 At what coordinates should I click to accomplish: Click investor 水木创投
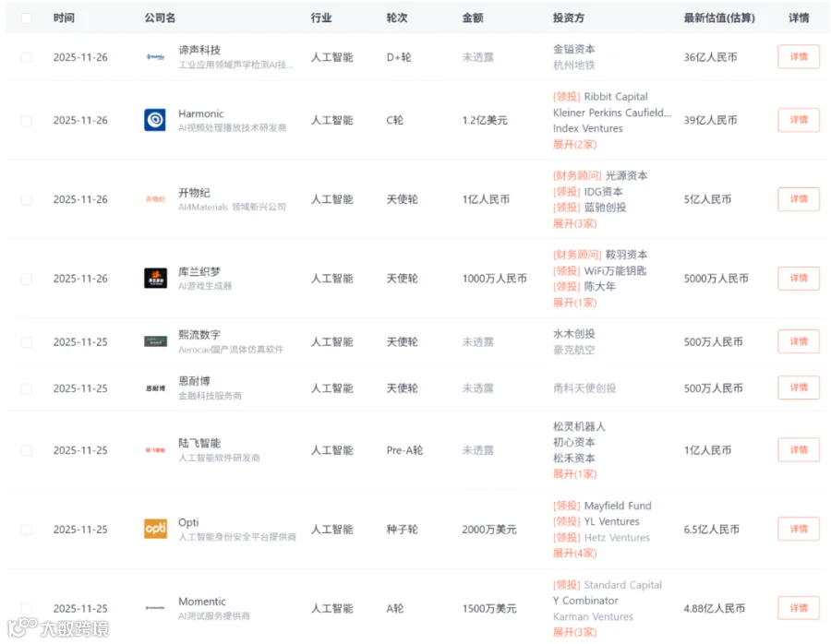574,334
